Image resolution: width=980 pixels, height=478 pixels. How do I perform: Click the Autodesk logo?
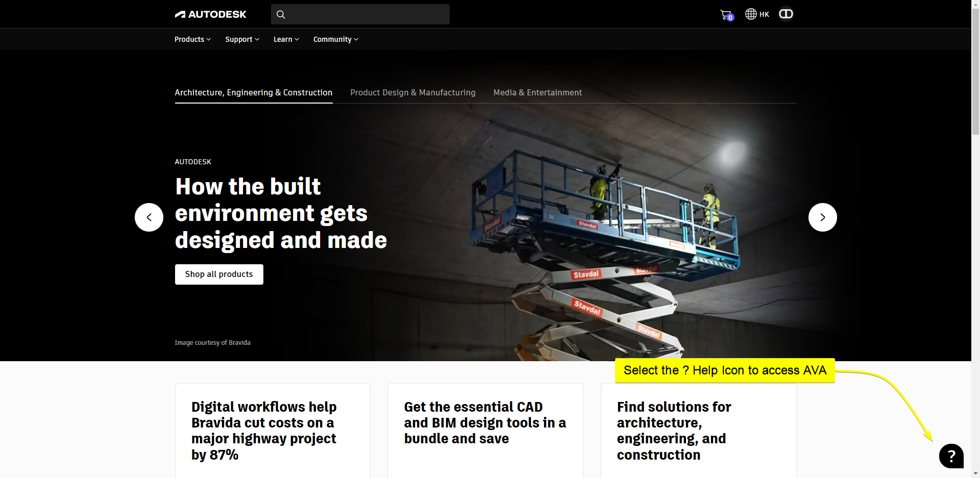coord(210,14)
